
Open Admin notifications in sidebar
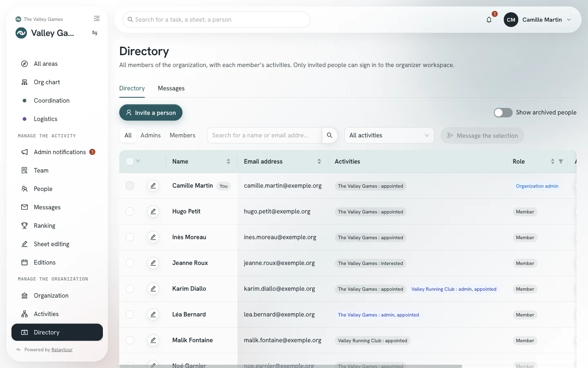click(x=57, y=152)
